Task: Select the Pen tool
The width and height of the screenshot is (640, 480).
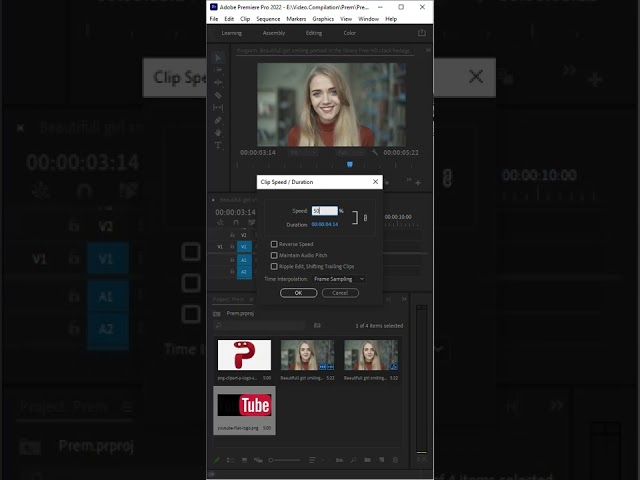Action: [218, 120]
